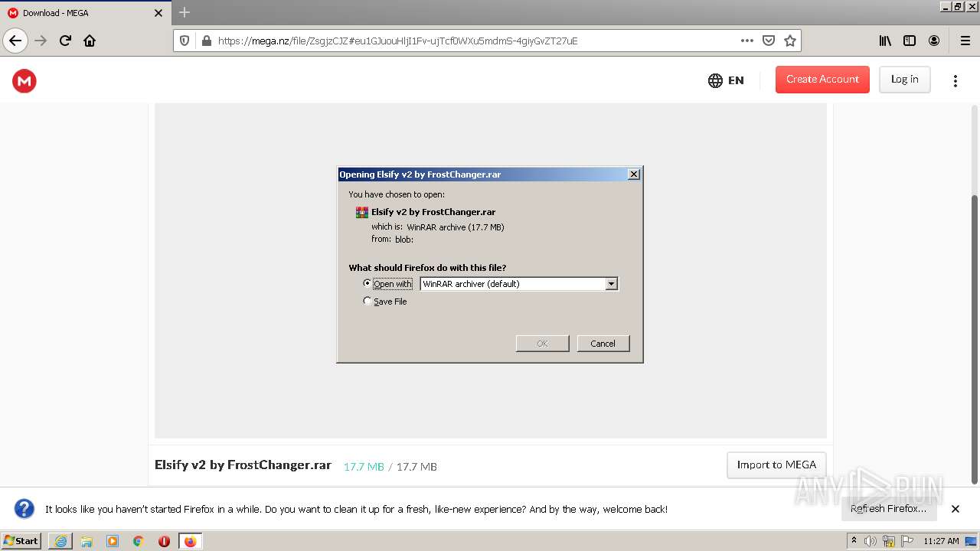
Task: Click the Log in button
Action: click(904, 80)
